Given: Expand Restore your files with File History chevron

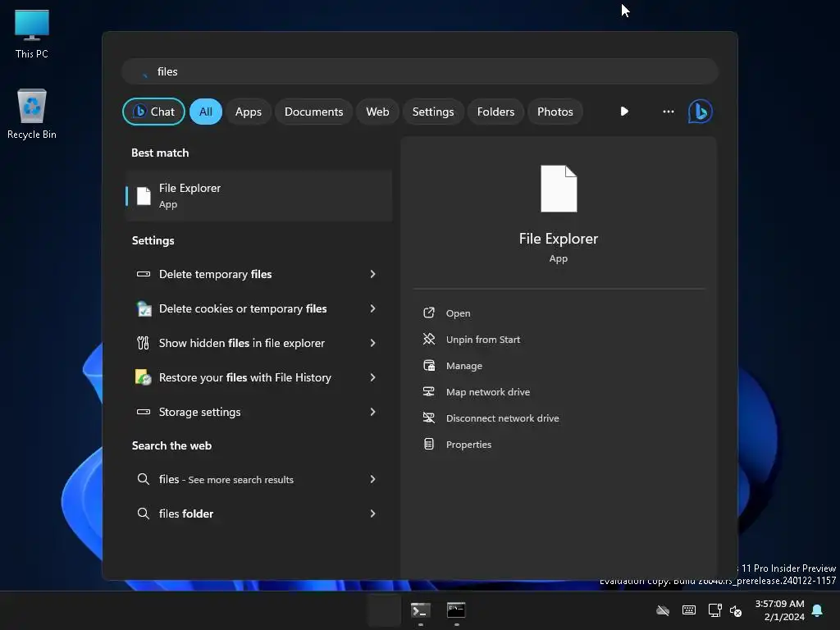Looking at the screenshot, I should pos(373,377).
